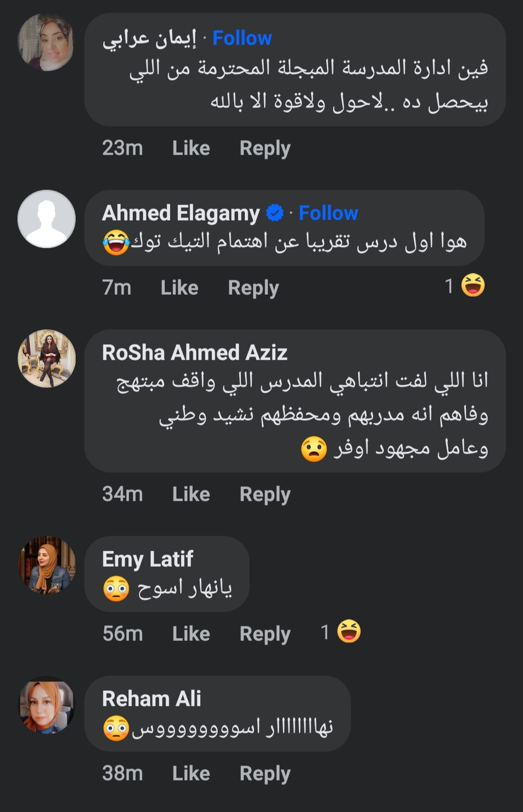Viewport: 523px width, 812px height.
Task: Open Emy Latif's profile name link
Action: (147, 559)
